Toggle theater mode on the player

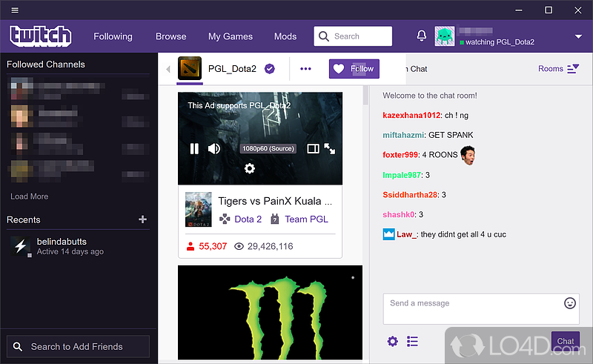313,149
